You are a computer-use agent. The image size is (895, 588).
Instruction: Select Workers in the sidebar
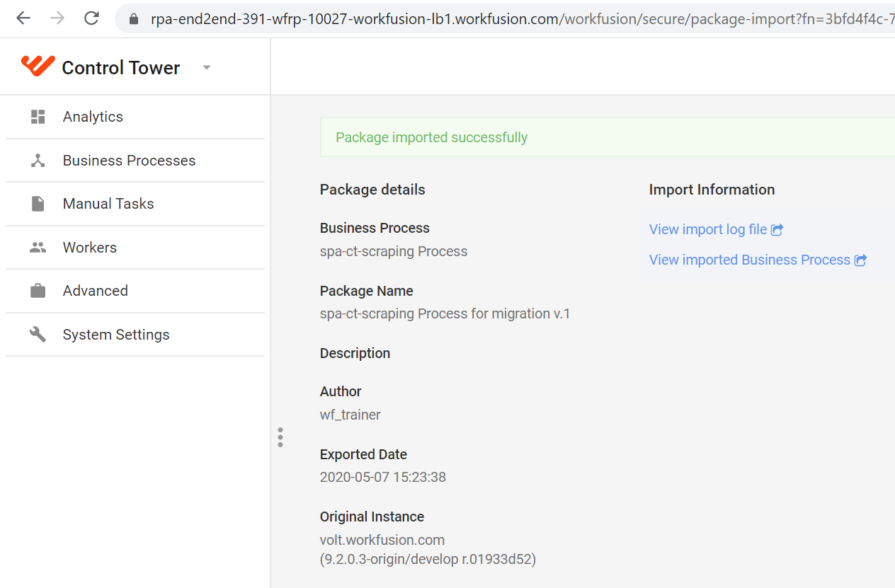tap(135, 248)
